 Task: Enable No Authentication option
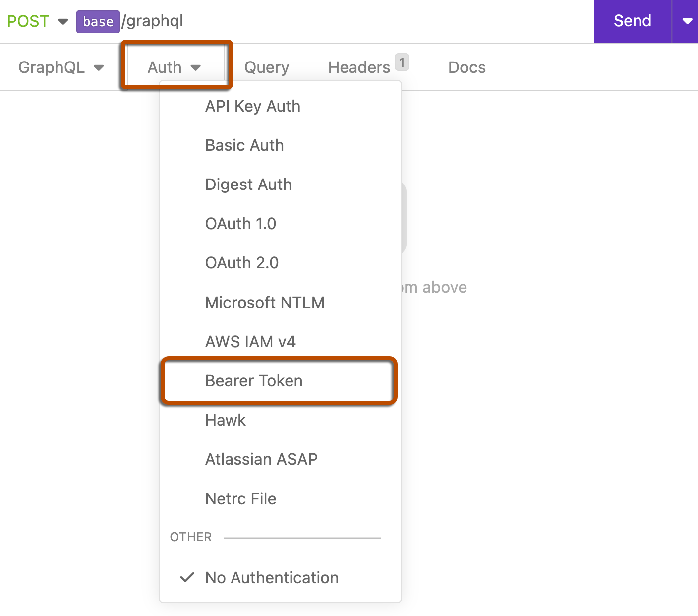click(271, 577)
